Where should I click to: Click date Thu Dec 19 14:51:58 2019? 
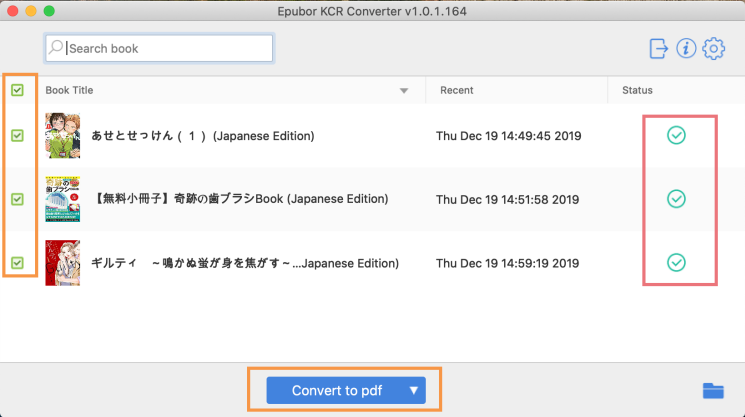[x=507, y=199]
